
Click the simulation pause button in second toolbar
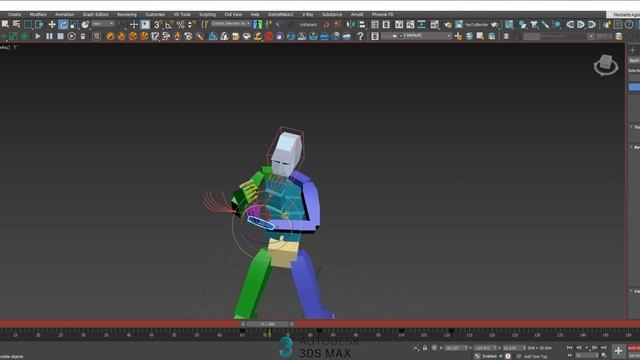[x=49, y=36]
